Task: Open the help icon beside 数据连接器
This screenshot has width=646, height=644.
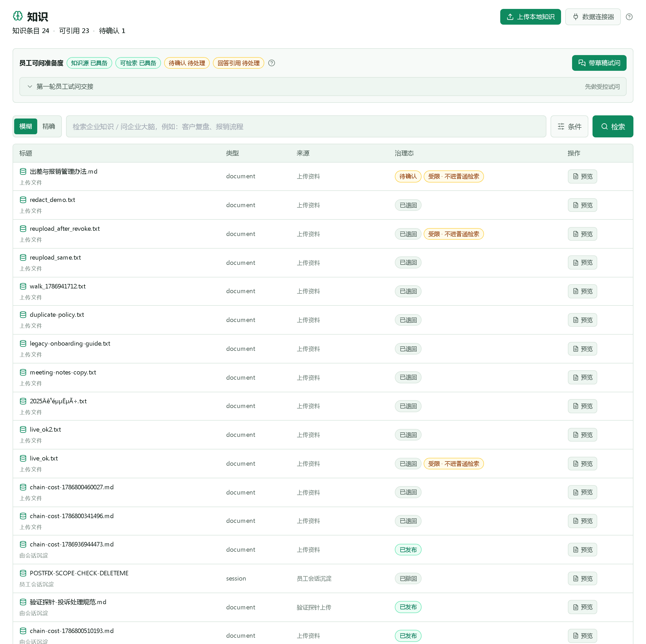Action: 629,17
